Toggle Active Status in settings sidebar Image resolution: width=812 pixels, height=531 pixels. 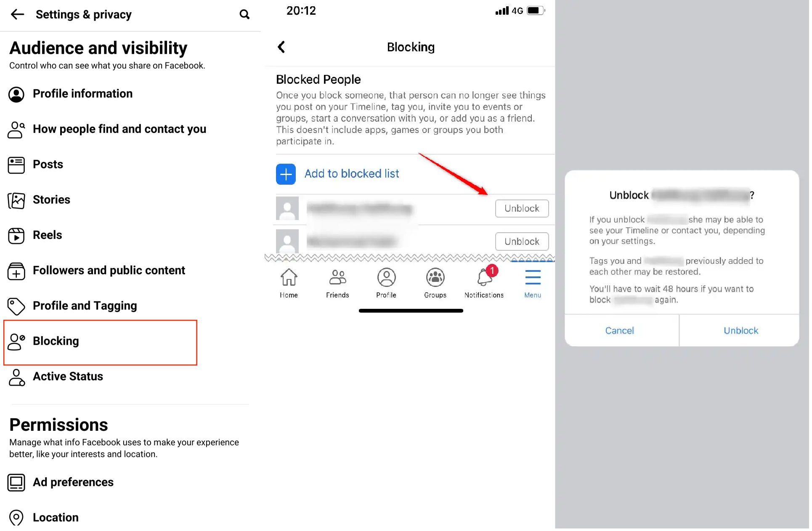67,376
